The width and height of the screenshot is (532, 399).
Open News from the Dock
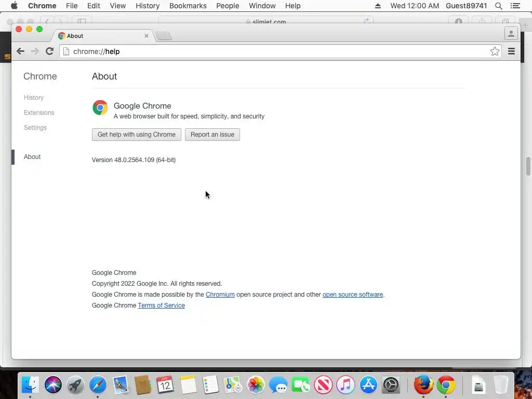[x=323, y=385]
